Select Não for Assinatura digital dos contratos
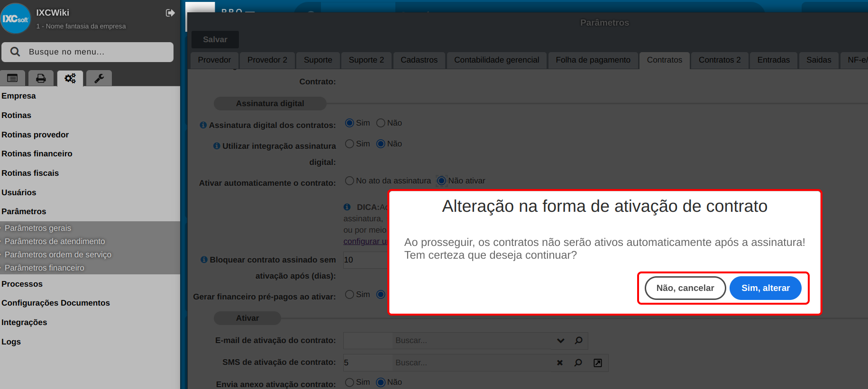The image size is (868, 389). pos(381,123)
